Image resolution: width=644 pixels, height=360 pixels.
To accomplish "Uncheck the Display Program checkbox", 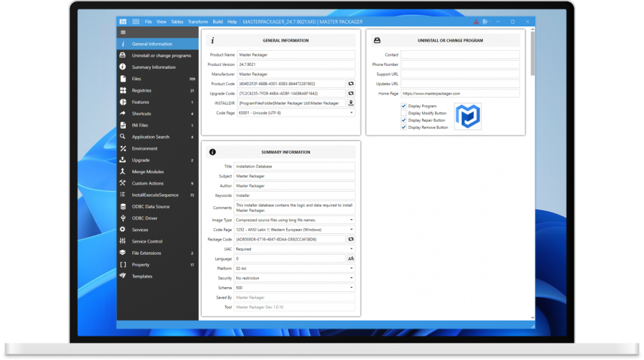I will [404, 106].
